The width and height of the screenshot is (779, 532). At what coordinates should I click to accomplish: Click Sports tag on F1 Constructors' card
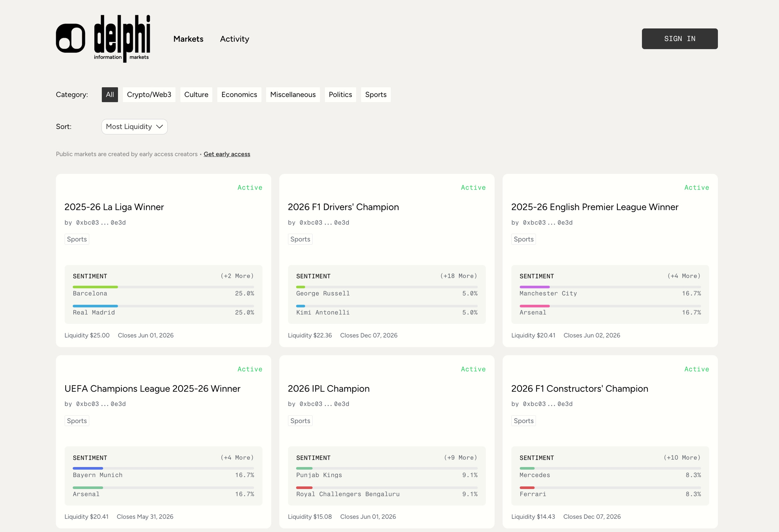tap(523, 421)
